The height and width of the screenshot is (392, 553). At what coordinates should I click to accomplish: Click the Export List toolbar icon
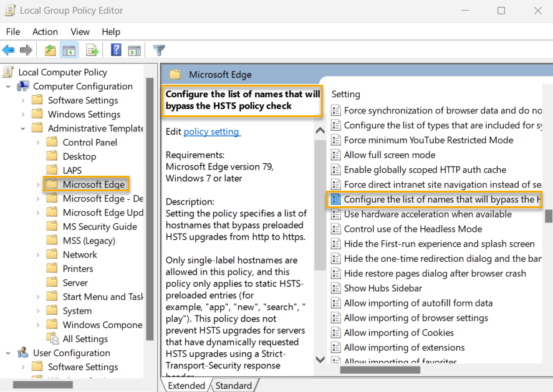(x=91, y=50)
